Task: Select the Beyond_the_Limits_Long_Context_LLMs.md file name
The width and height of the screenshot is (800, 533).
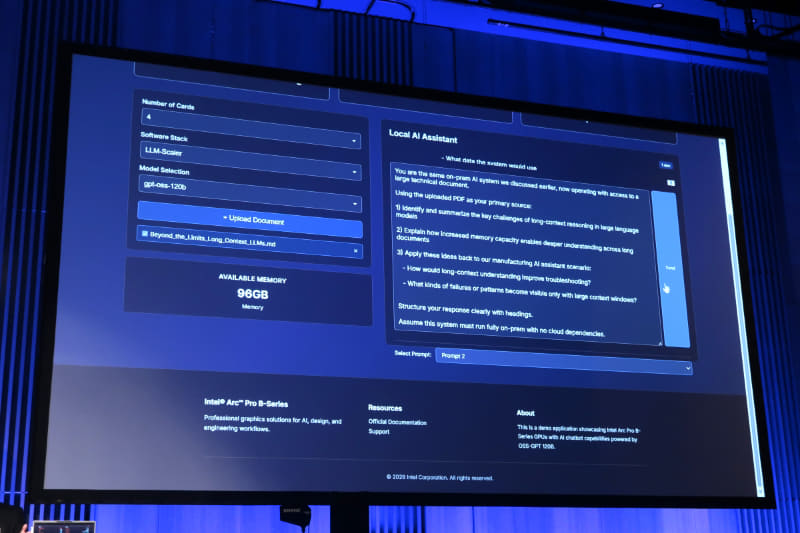Action: [213, 239]
